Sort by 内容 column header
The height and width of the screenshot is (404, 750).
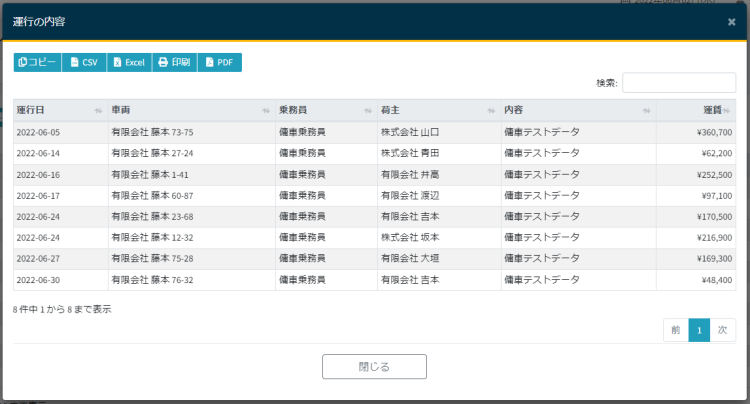point(577,110)
